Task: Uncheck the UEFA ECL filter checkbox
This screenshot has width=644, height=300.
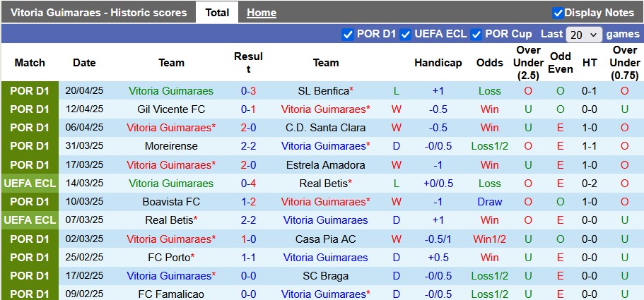Action: (405, 34)
